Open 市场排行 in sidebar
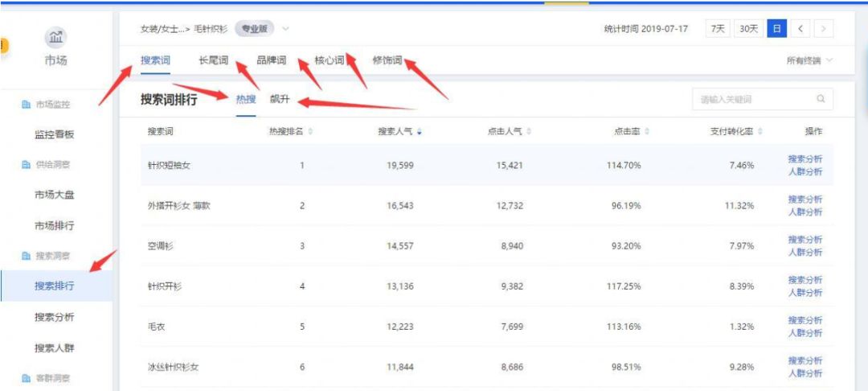Screen dimensions: 868x391 click(x=55, y=225)
